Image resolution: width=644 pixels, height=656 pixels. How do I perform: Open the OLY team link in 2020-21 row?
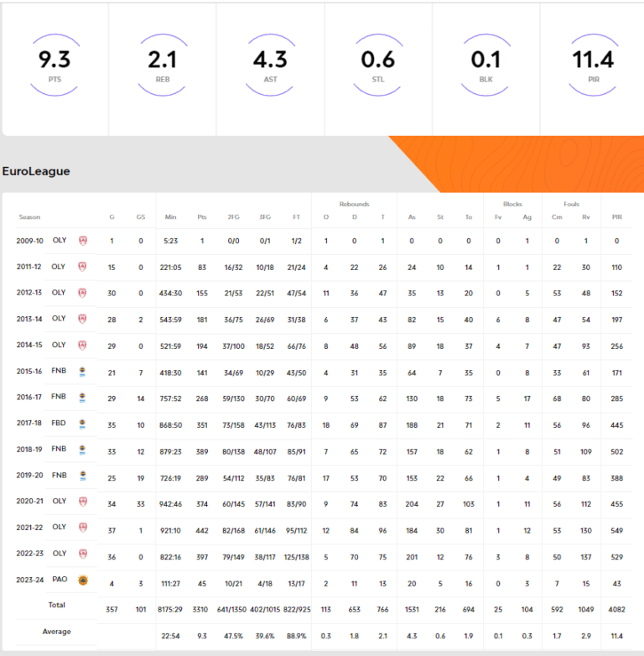pyautogui.click(x=59, y=502)
